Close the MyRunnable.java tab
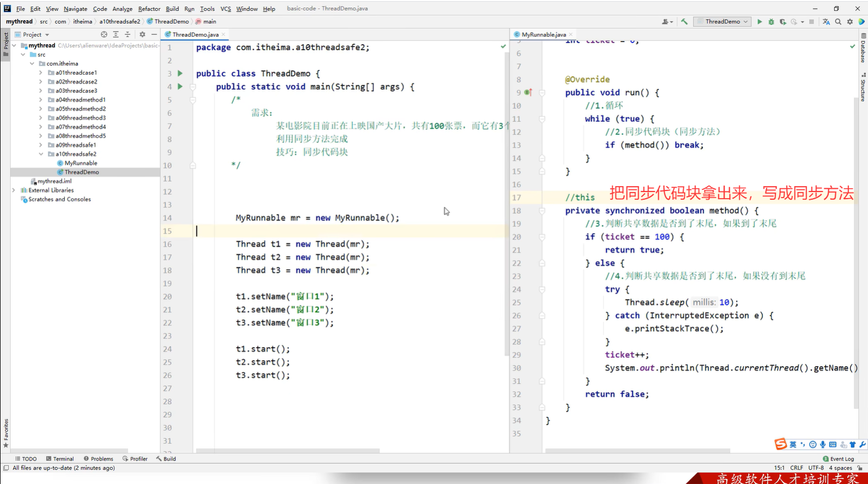The width and height of the screenshot is (868, 484). tap(571, 34)
